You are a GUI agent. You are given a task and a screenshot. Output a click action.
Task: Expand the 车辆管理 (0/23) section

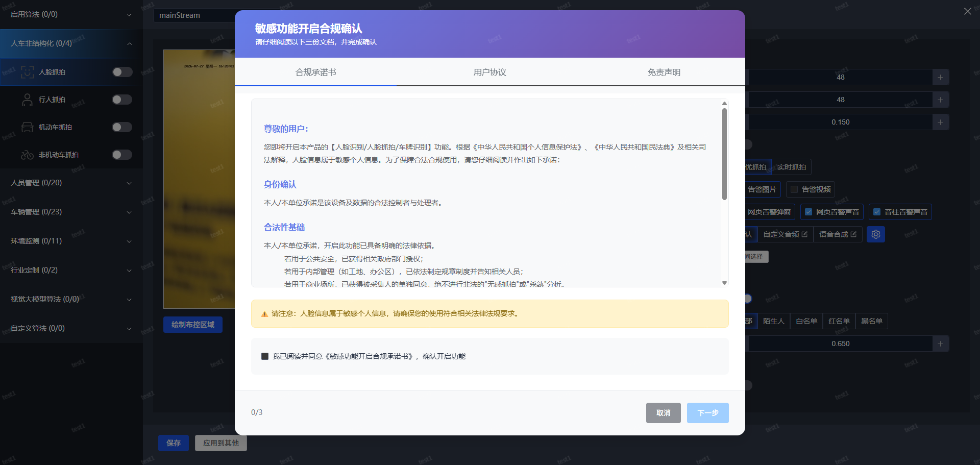[x=71, y=212]
